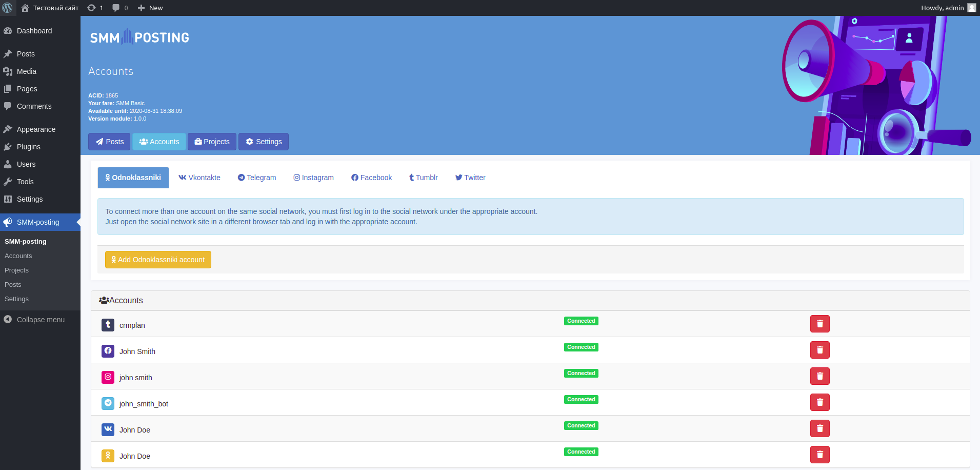Click the Tumblr icon beside crmplan
This screenshot has width=980, height=470.
[x=108, y=325]
